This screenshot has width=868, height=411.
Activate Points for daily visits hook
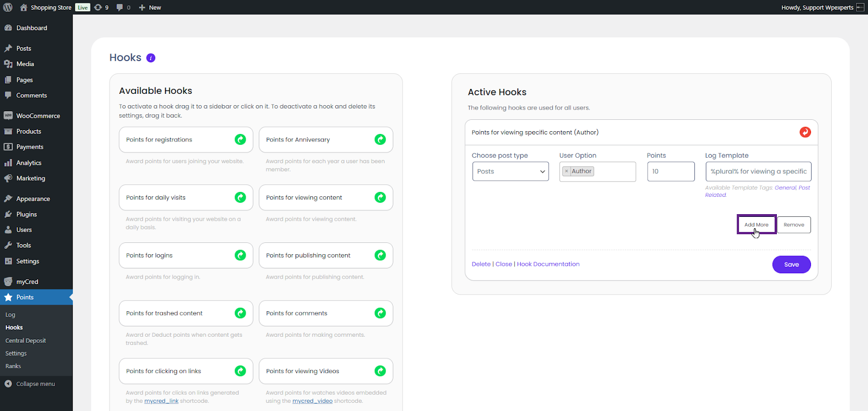click(x=240, y=197)
